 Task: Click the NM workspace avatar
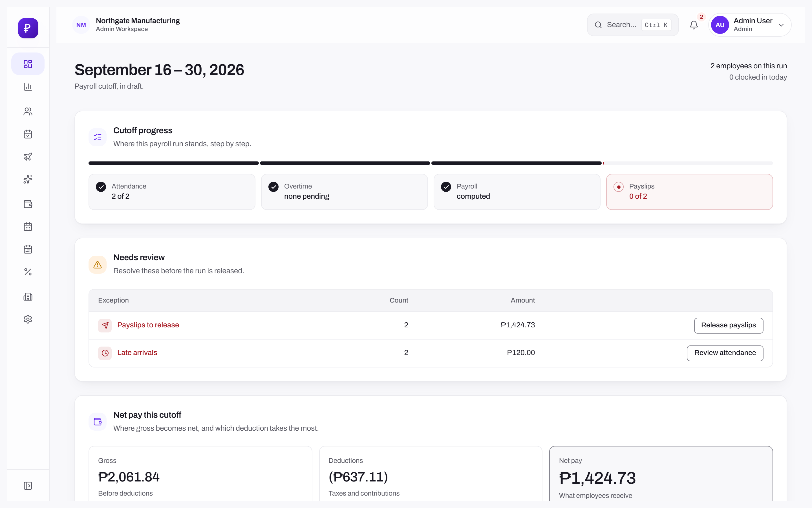[x=81, y=25]
